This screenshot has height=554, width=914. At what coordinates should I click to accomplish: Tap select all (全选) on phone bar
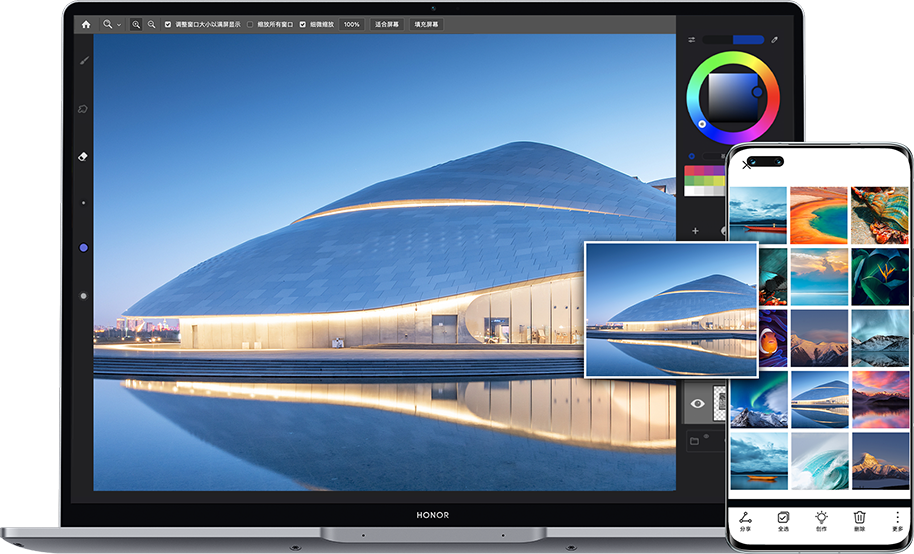point(783,519)
